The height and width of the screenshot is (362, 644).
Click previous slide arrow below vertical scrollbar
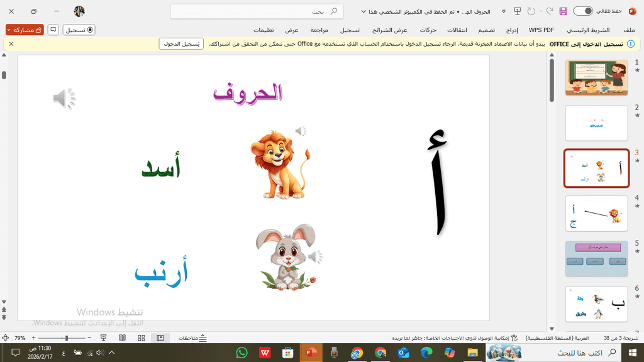click(x=4, y=309)
